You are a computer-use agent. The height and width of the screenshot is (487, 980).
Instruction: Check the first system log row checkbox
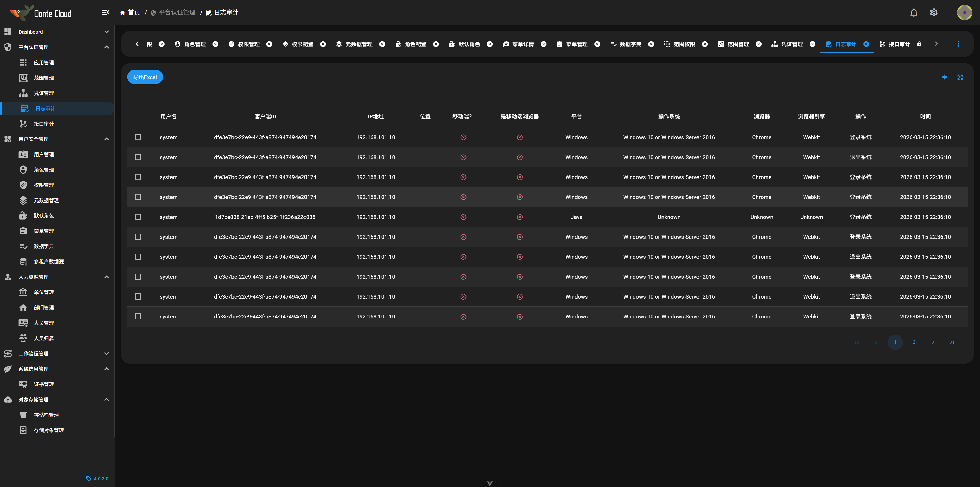[138, 137]
